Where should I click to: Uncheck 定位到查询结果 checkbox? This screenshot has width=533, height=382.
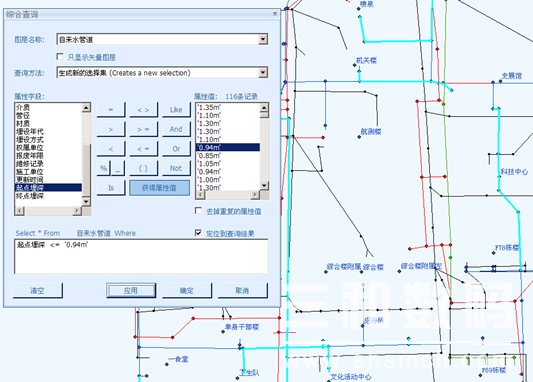(x=199, y=233)
